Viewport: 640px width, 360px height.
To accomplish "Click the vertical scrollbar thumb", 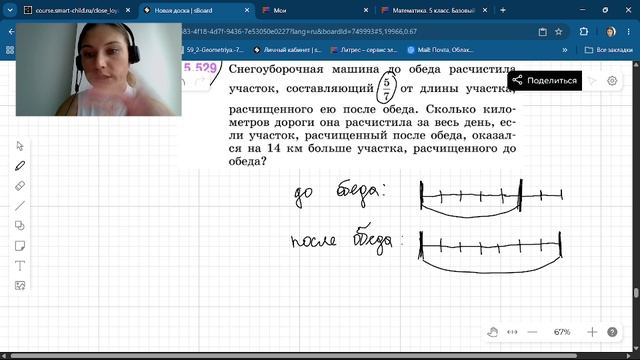I will pos(636,293).
